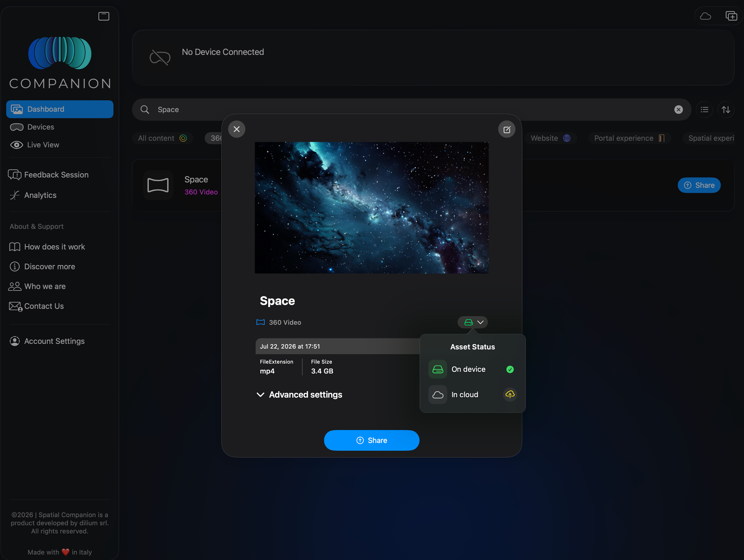The height and width of the screenshot is (560, 744).
Task: Click the Space search input field
Action: pos(411,110)
